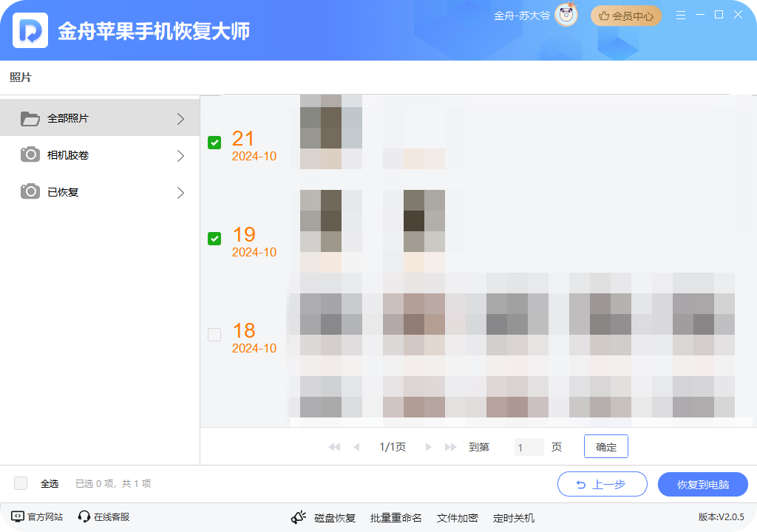Screen dimensions: 757x532
Task: Go to the previous page arrow
Action: pyautogui.click(x=356, y=447)
